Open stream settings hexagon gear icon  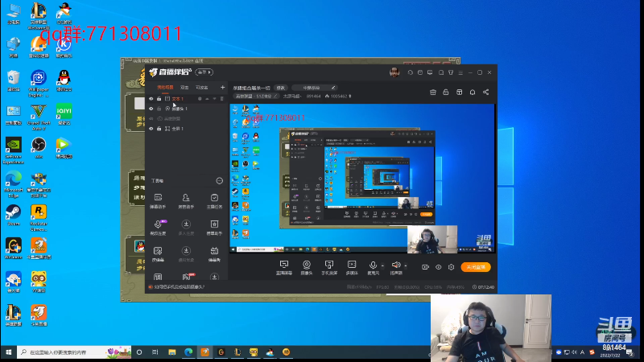coord(451,267)
